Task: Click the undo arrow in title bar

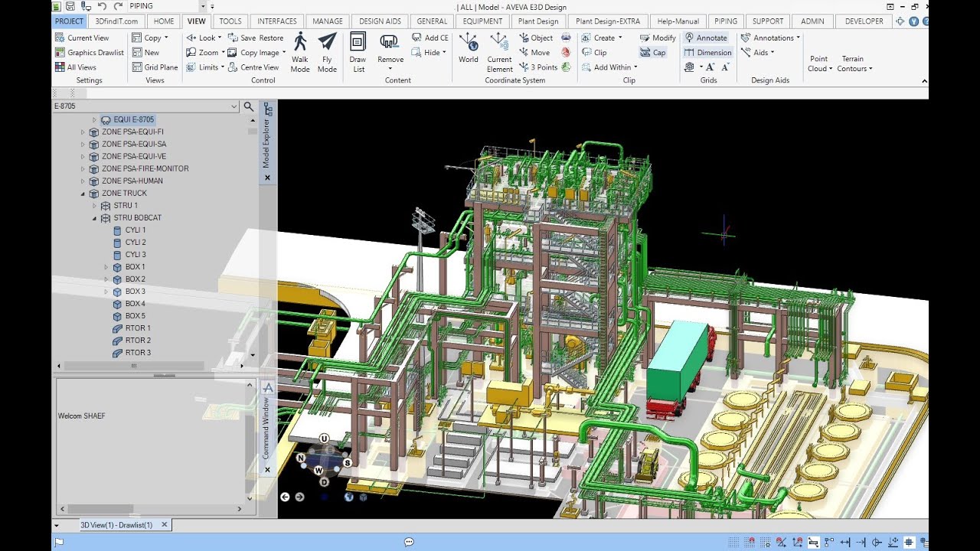Action: coord(102,6)
